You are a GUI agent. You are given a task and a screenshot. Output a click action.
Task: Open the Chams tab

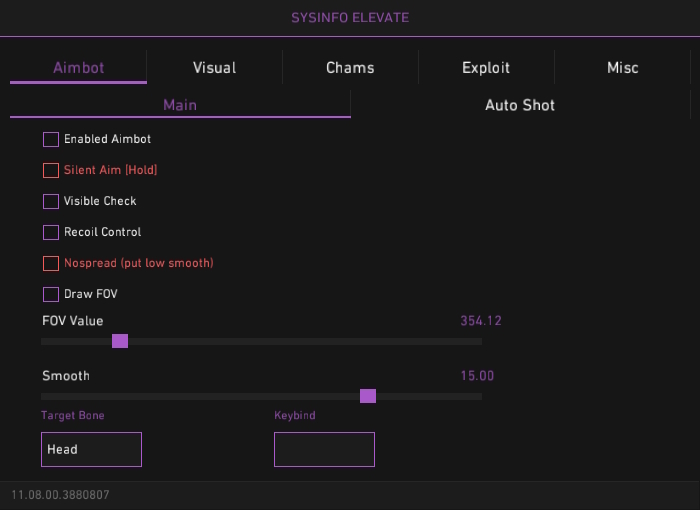coord(350,68)
